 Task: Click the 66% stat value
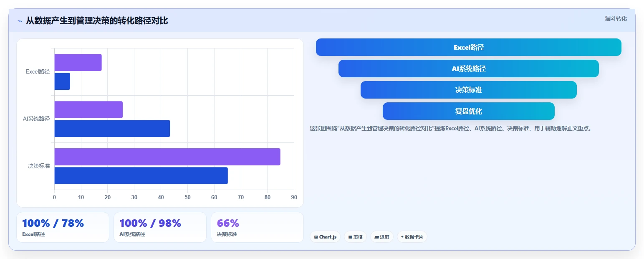(228, 223)
